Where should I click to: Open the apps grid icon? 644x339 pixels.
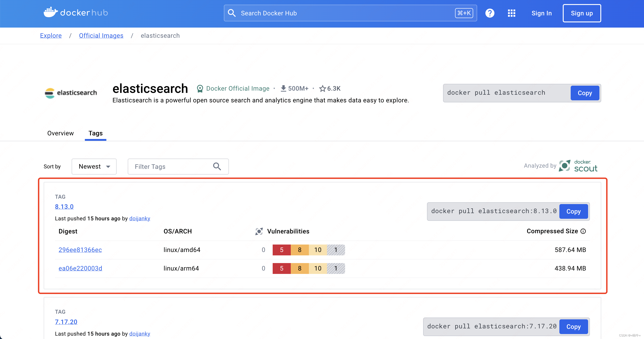point(511,13)
